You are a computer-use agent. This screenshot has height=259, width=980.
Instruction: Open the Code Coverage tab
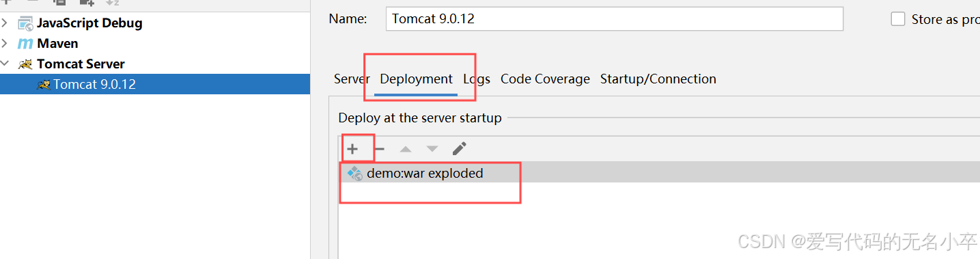[545, 79]
